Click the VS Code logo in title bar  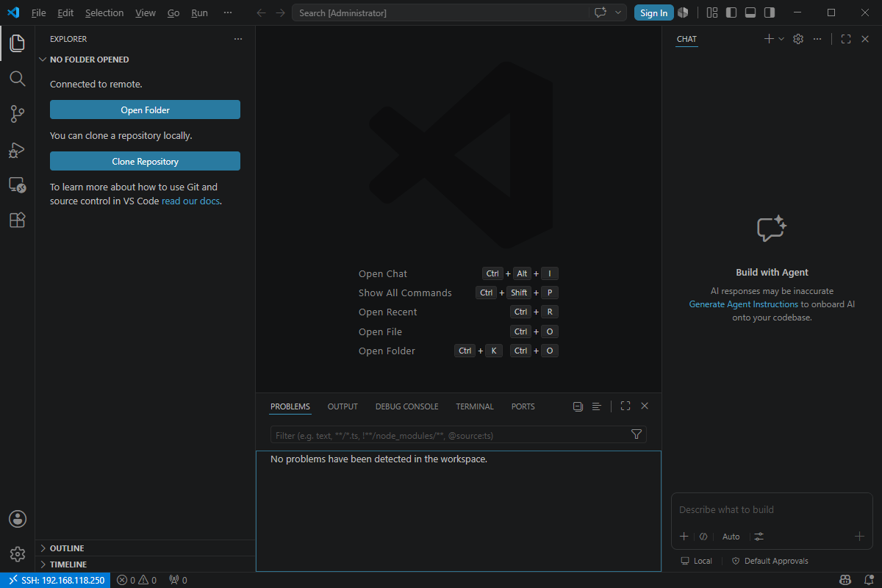click(x=12, y=12)
